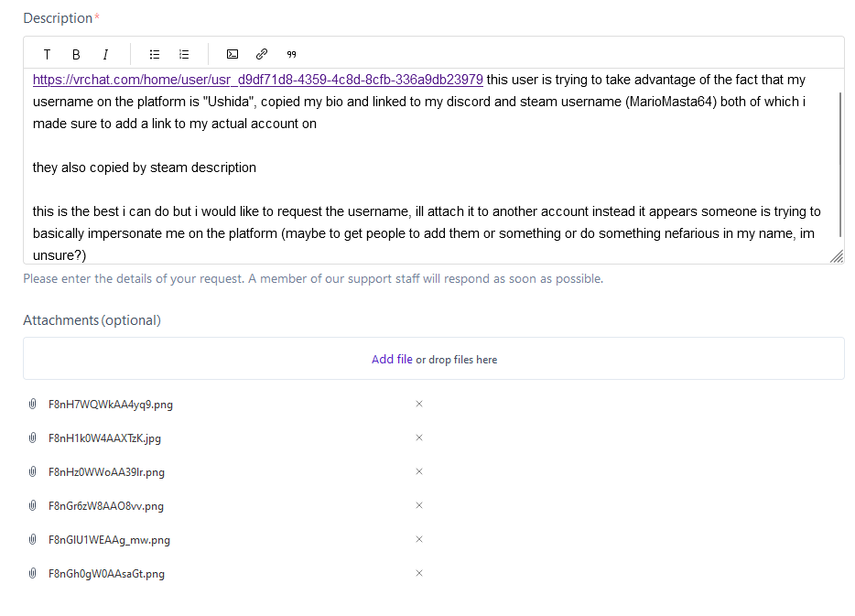Click paperclip icon beside F8nHz0WWoAA39Ir.png

click(x=33, y=471)
